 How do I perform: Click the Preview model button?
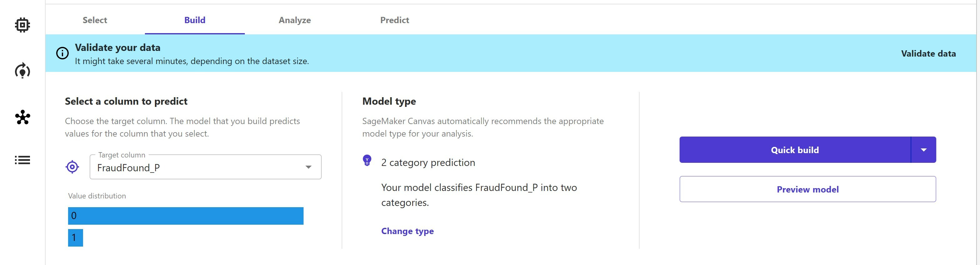[x=807, y=189]
